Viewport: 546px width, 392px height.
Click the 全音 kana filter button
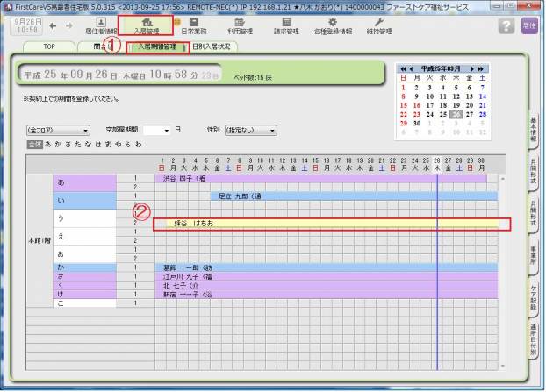click(x=34, y=142)
